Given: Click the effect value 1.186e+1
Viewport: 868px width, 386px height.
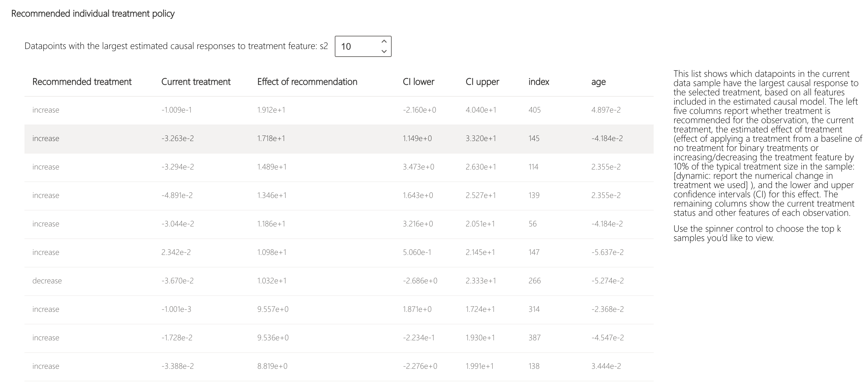Looking at the screenshot, I should pyautogui.click(x=271, y=224).
